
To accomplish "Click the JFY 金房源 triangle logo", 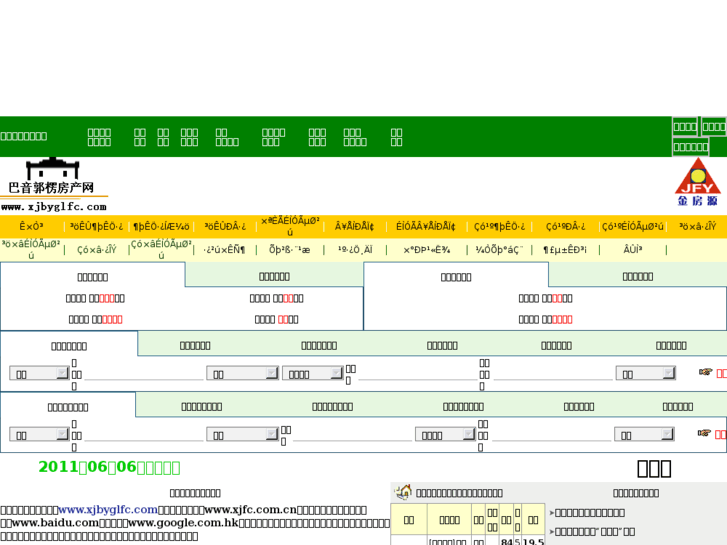I will (697, 182).
